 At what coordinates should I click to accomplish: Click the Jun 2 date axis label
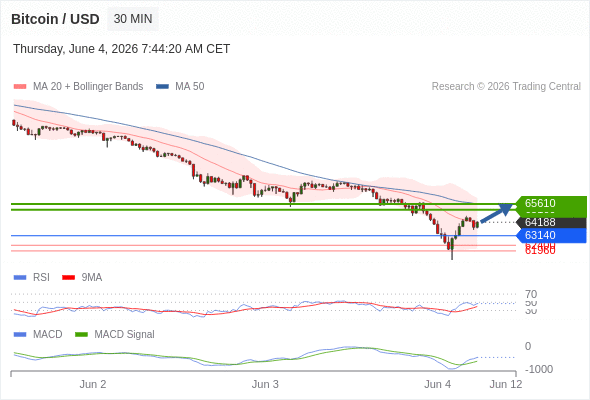[x=93, y=384]
